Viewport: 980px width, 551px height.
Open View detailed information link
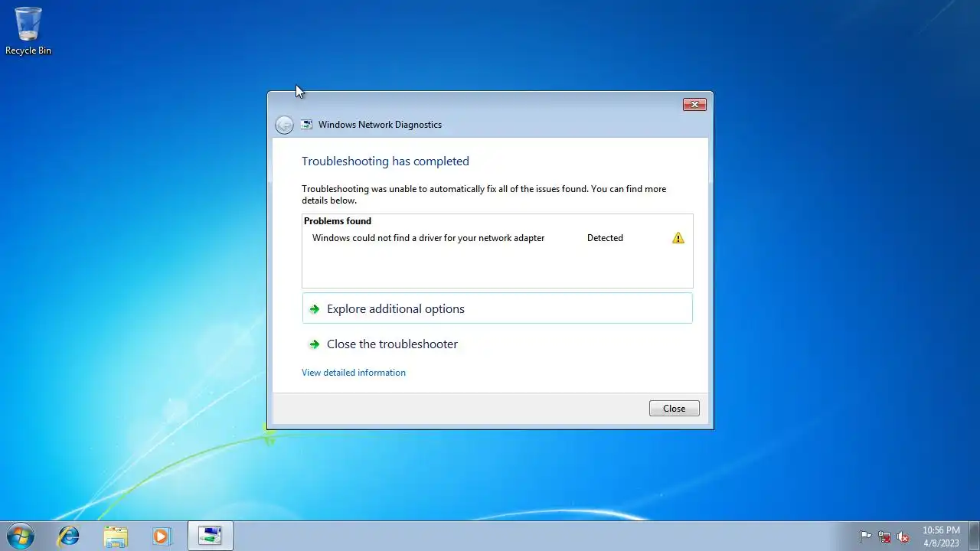(354, 373)
